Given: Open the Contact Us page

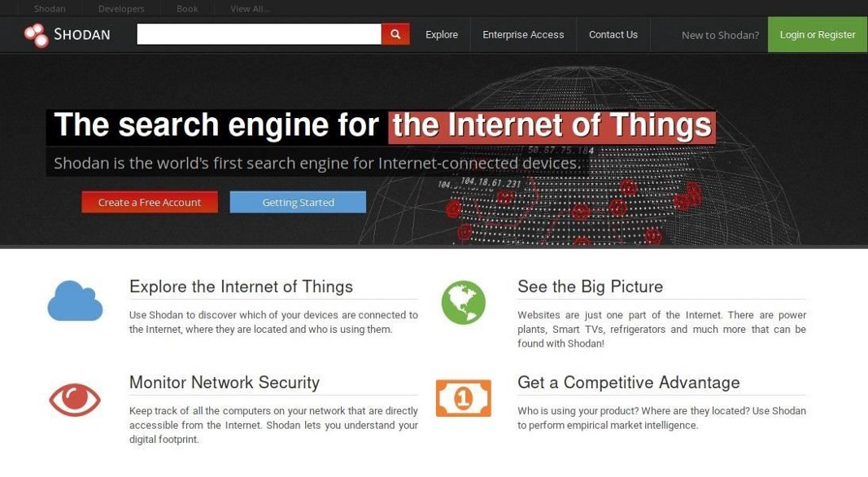Looking at the screenshot, I should pos(613,35).
